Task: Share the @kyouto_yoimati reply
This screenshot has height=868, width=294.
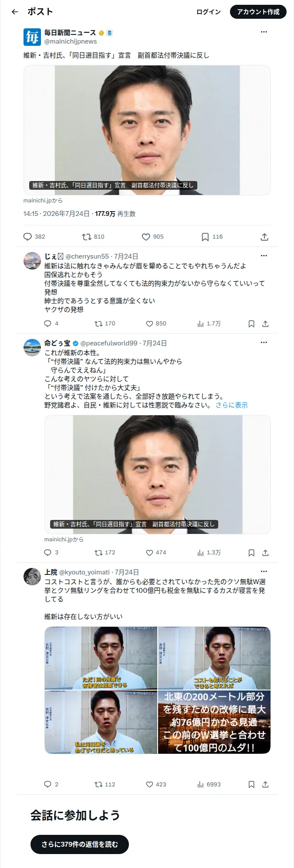Action: click(x=265, y=784)
